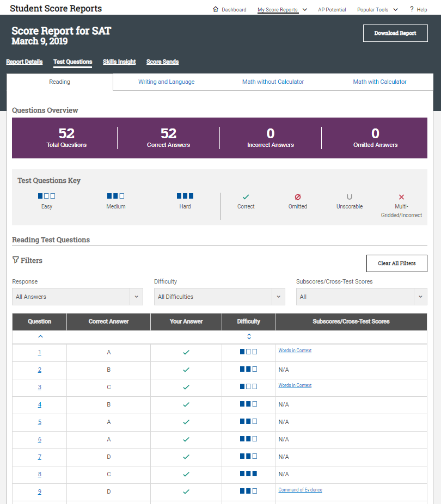Open question 8 link
Viewport: 441px width, 504px height.
click(40, 474)
